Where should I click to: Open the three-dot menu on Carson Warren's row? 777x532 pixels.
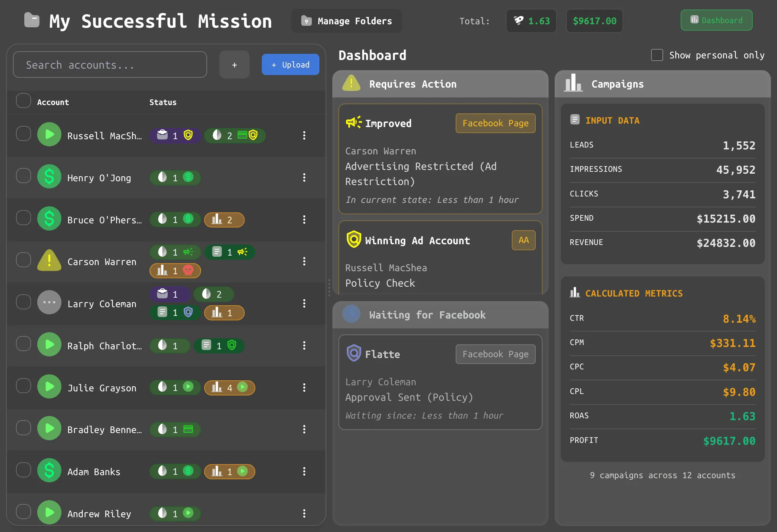[305, 261]
